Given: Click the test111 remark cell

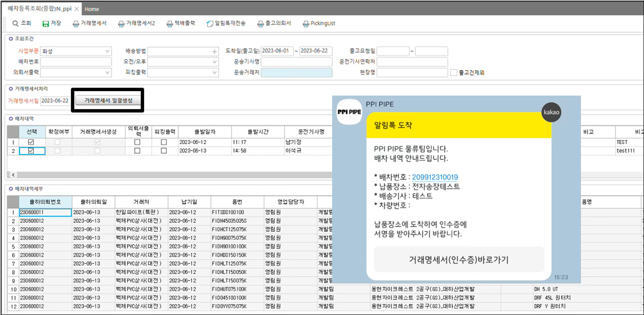Looking at the screenshot, I should point(629,151).
